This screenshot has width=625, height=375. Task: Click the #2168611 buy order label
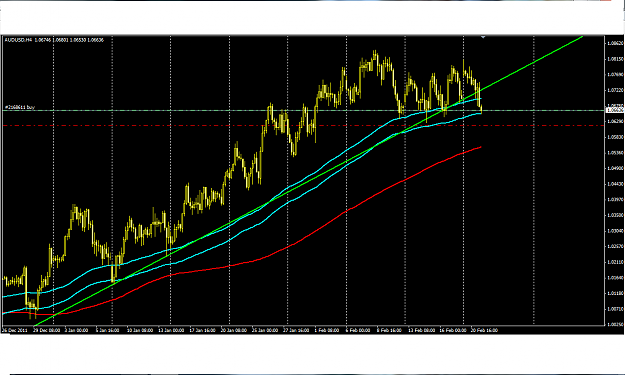click(x=20, y=107)
